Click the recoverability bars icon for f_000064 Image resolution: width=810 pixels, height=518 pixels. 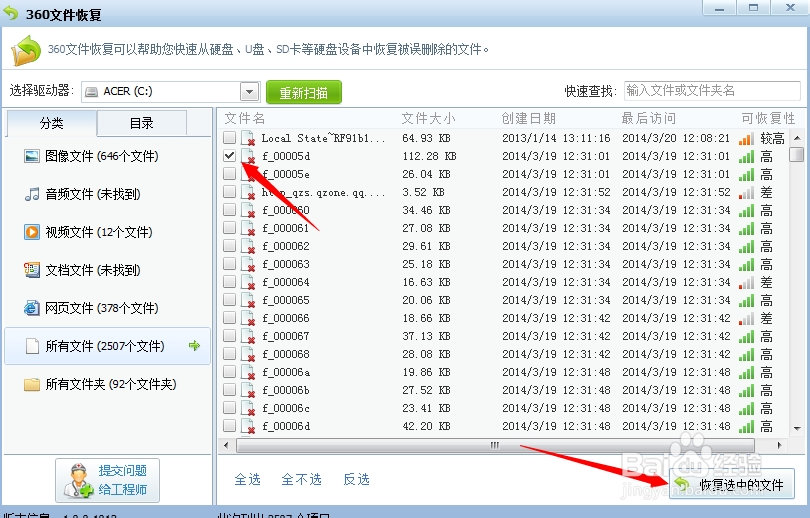pos(746,282)
